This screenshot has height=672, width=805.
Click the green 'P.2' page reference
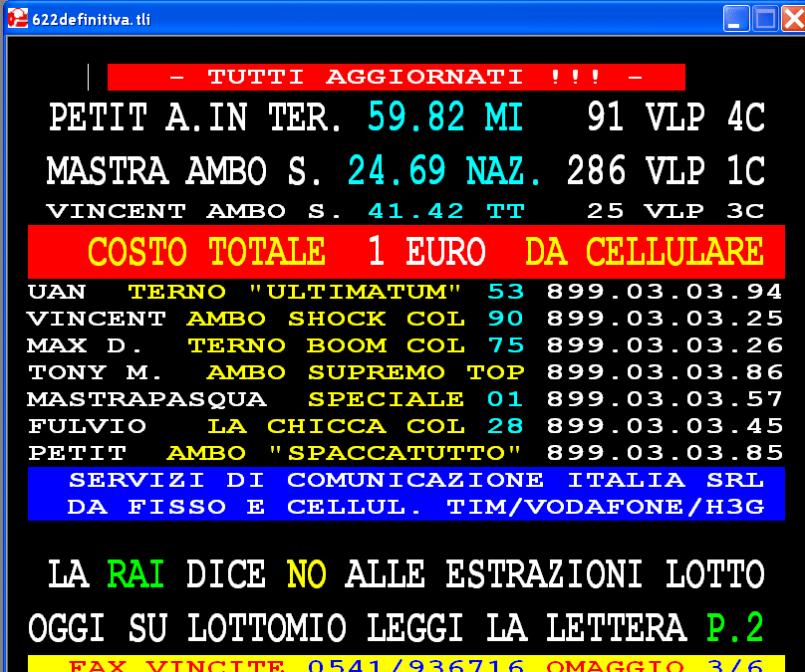[x=735, y=628]
